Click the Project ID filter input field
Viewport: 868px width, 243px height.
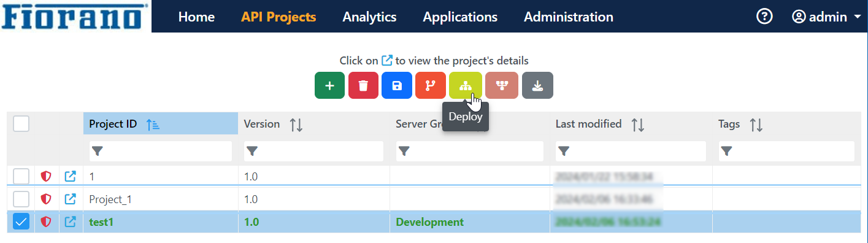(x=161, y=151)
